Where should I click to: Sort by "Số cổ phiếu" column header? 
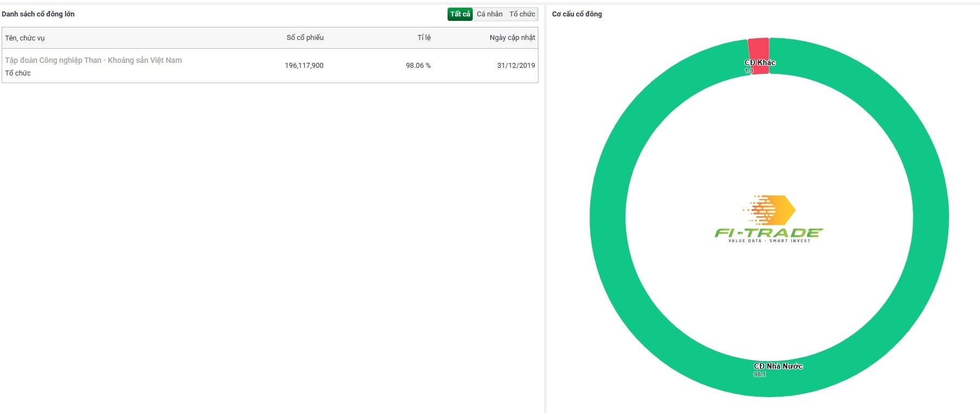point(305,38)
